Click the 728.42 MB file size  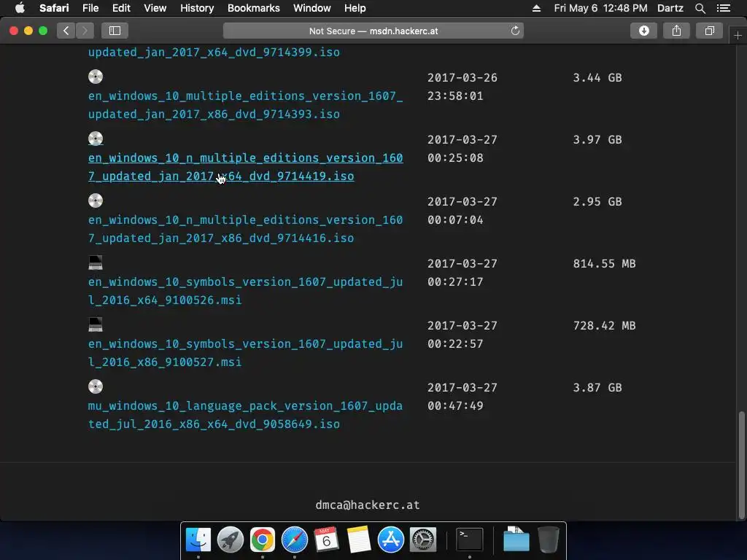(x=604, y=325)
